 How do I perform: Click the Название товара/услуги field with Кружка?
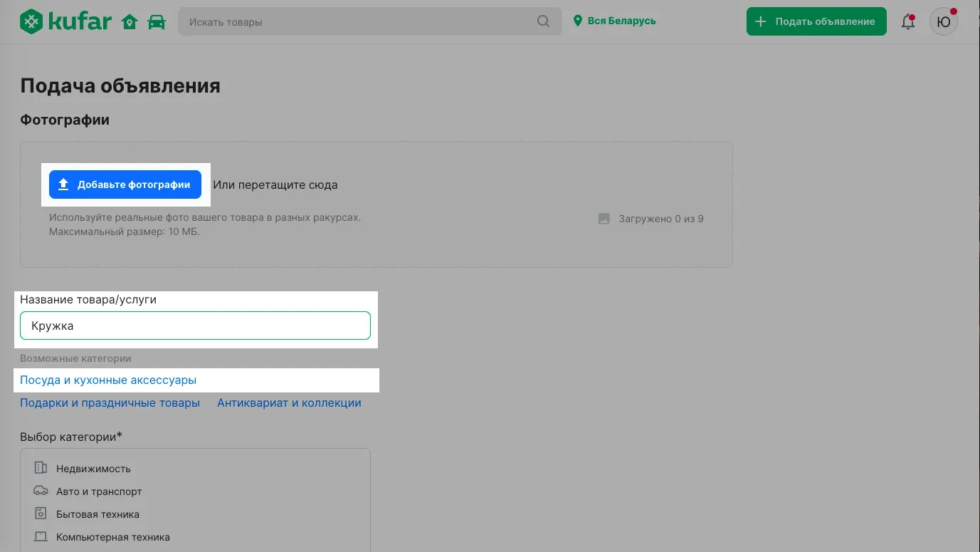(195, 326)
